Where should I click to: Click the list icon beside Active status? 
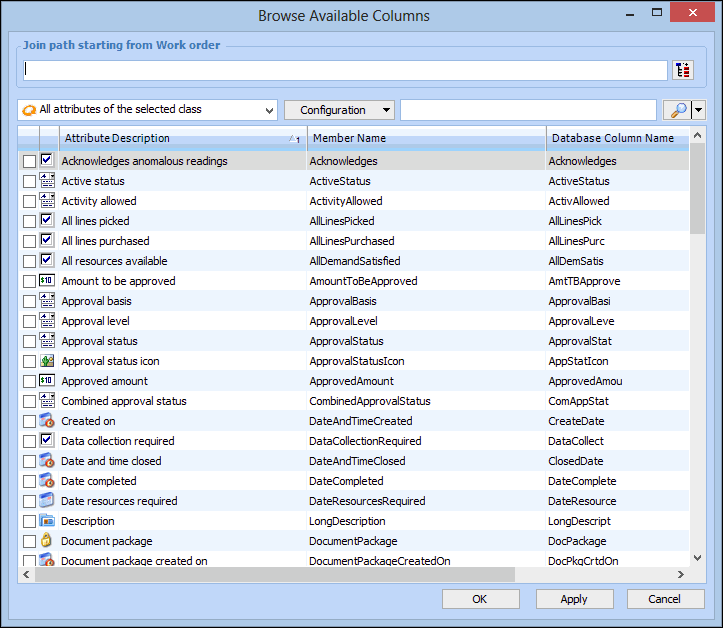[x=47, y=181]
